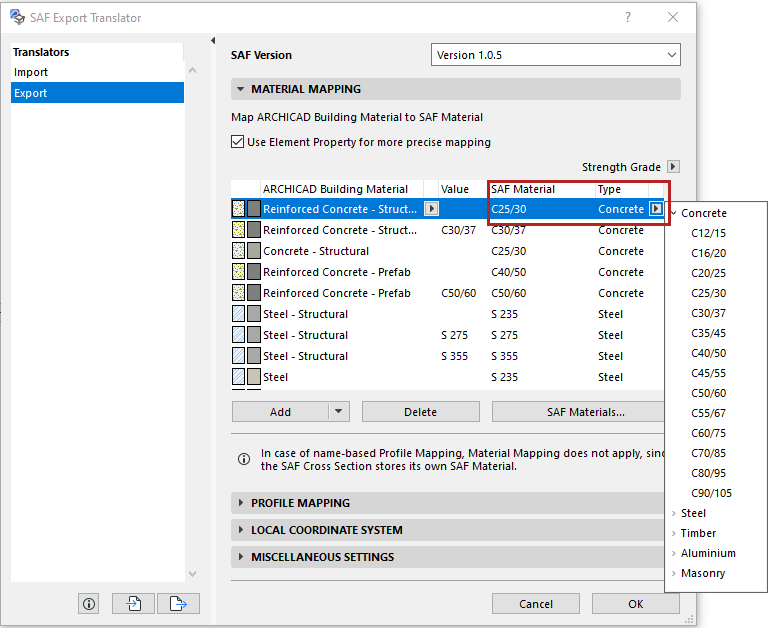The width and height of the screenshot is (770, 628).
Task: Collapse the Concrete group in material popup
Action: [674, 213]
